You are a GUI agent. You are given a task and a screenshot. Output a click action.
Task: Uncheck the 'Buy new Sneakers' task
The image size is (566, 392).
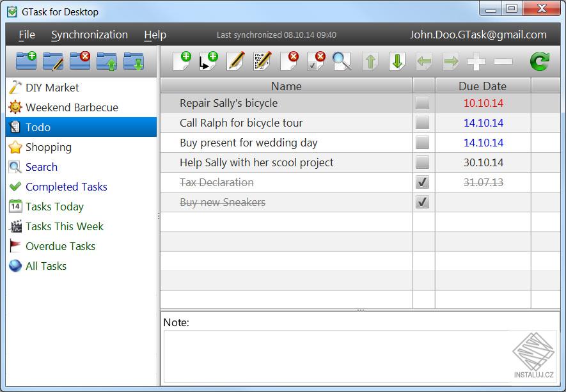pyautogui.click(x=421, y=202)
